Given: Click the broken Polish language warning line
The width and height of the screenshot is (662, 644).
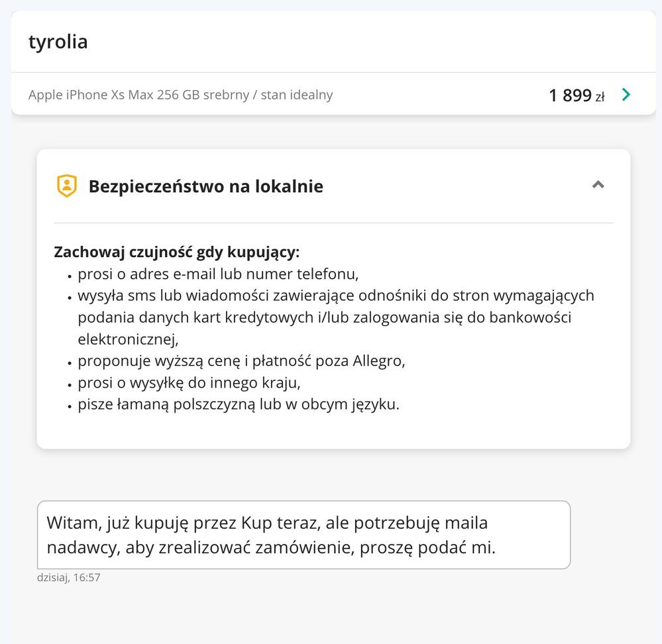Looking at the screenshot, I should tap(239, 404).
